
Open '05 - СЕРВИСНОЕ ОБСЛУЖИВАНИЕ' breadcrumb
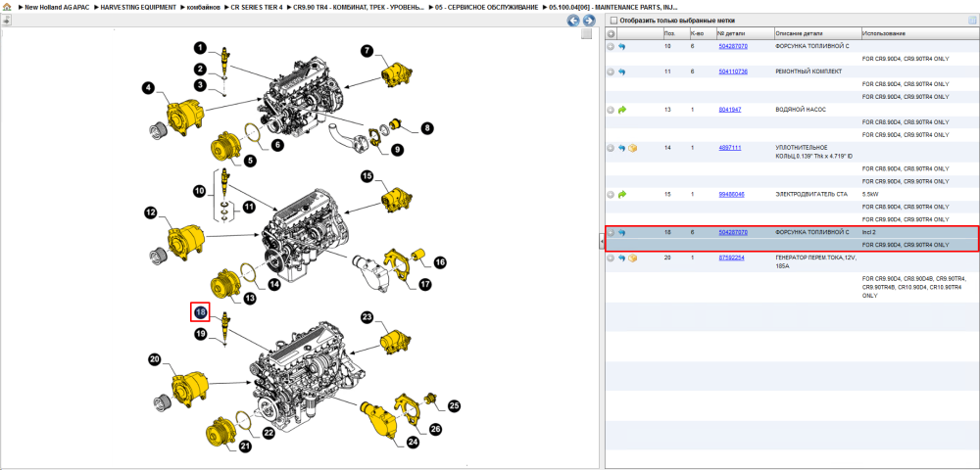point(486,7)
